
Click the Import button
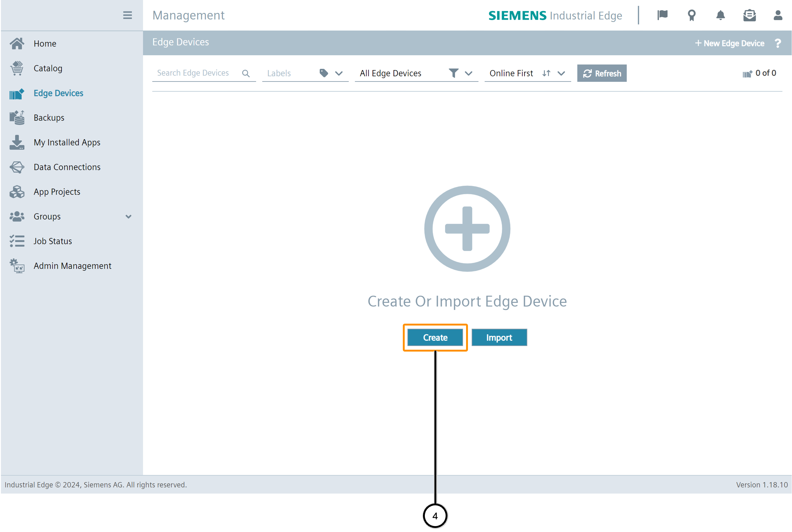[499, 338]
